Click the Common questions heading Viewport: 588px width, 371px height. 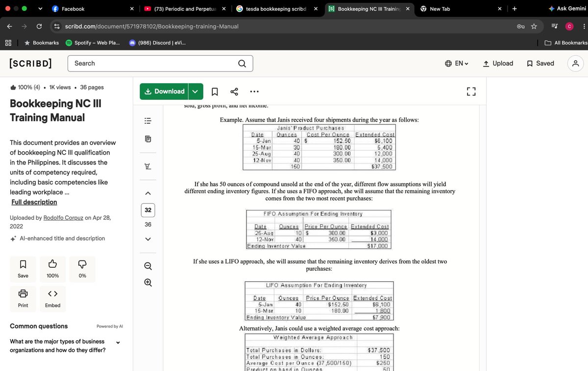click(x=39, y=326)
